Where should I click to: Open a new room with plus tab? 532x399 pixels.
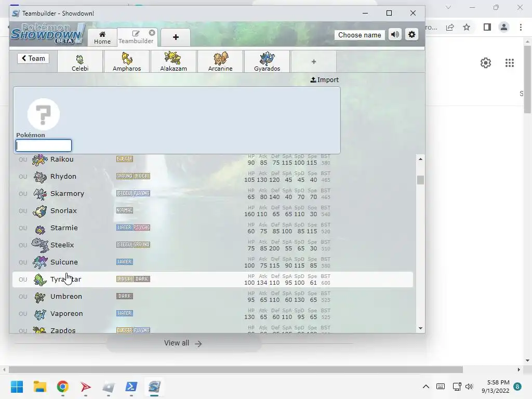176,37
